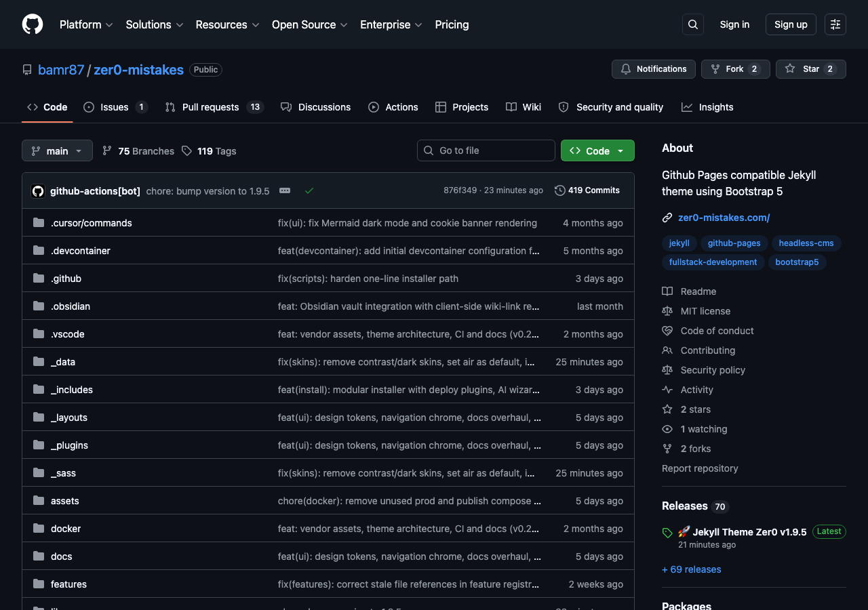
Task: Open the Pull requests tab
Action: [214, 107]
